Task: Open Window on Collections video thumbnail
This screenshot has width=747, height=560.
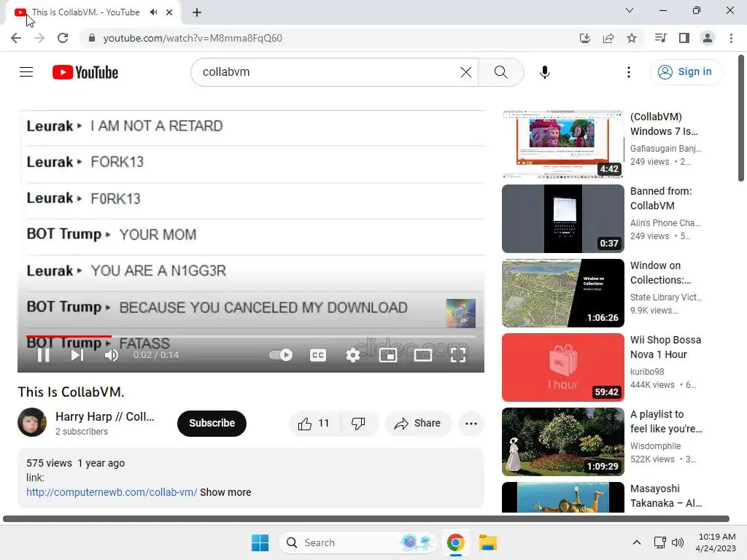Action: point(562,293)
